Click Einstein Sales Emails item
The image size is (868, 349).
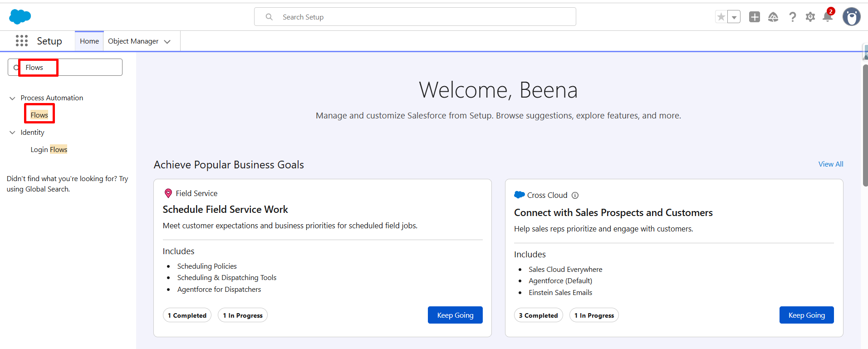[x=560, y=292]
